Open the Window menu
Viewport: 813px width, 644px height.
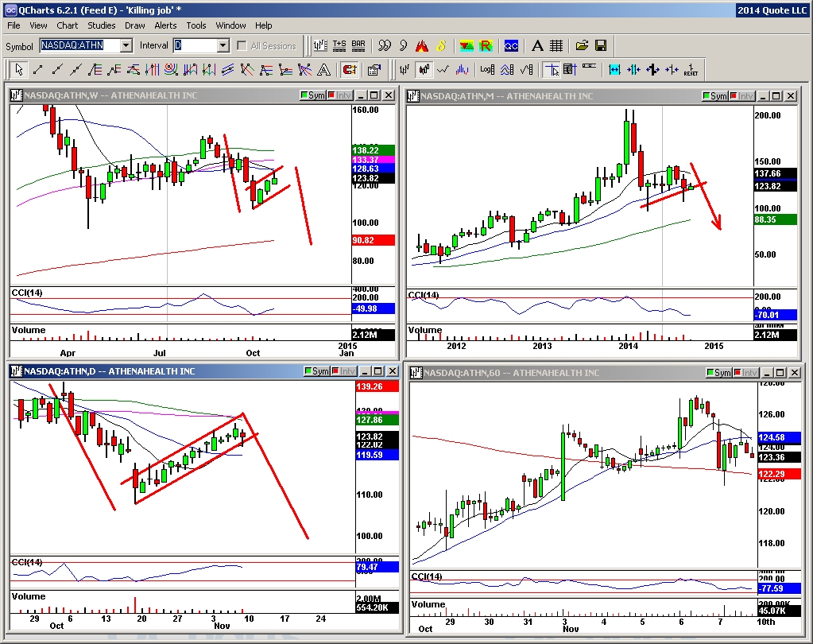230,25
